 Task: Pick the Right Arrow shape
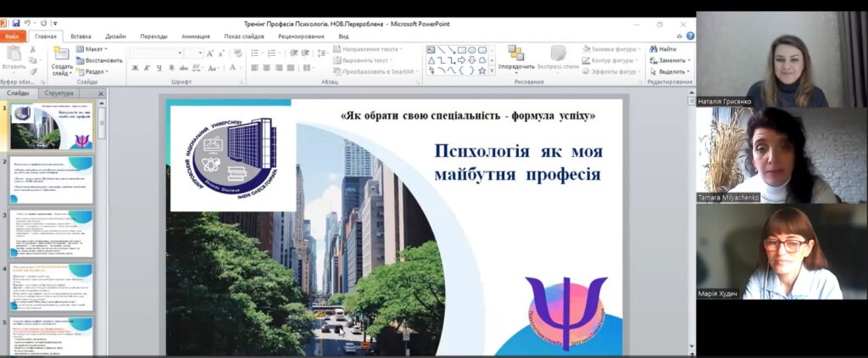[462, 60]
